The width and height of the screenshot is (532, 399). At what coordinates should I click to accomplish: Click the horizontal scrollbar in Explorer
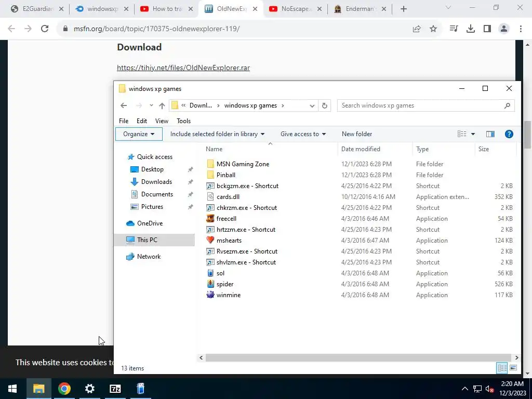pos(358,357)
